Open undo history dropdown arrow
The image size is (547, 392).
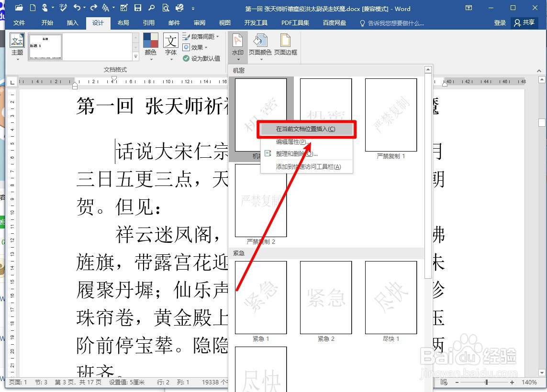[x=84, y=7]
